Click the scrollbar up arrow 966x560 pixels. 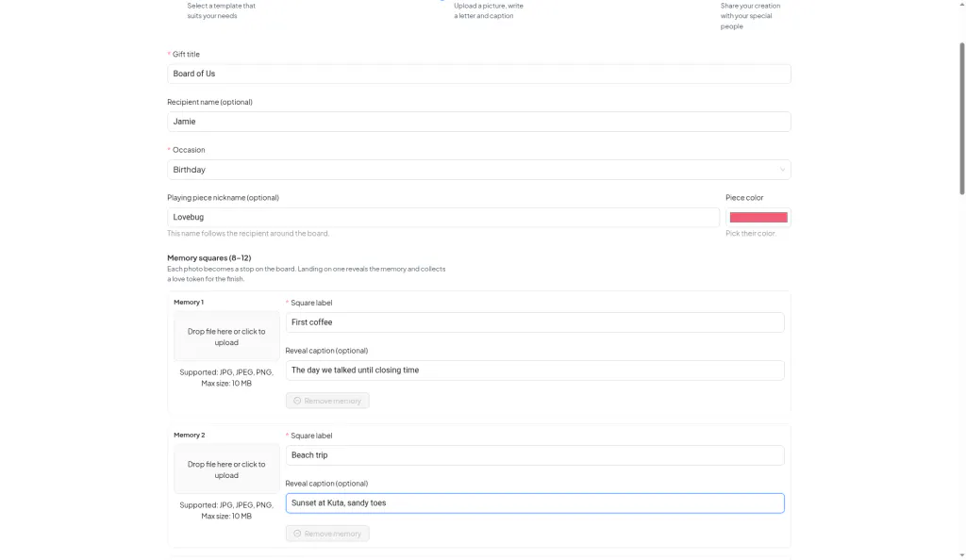(x=961, y=4)
